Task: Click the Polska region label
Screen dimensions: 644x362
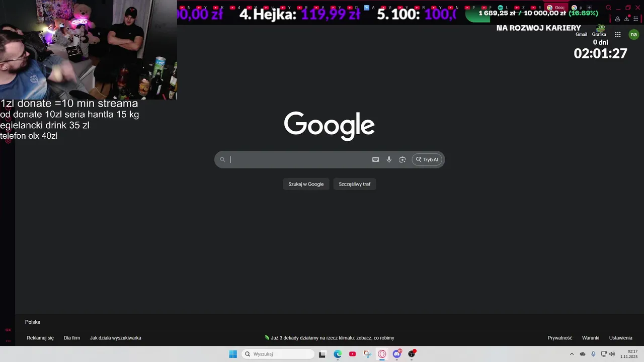Action: click(x=33, y=322)
